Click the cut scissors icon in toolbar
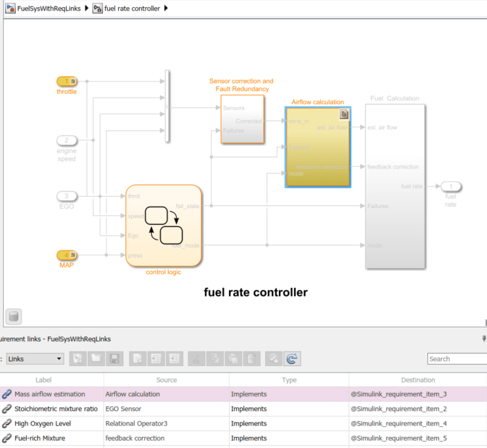The width and height of the screenshot is (487, 448). [x=196, y=359]
